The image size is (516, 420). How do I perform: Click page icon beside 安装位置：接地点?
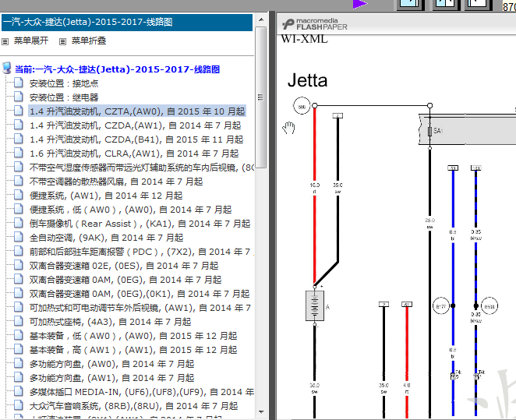(x=19, y=83)
